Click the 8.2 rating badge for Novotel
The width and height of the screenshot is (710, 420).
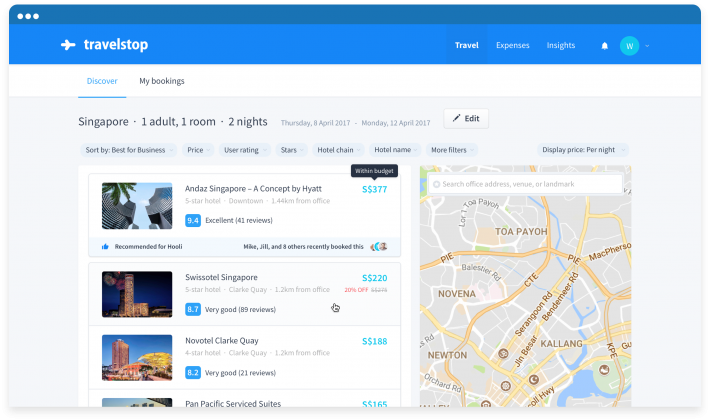tap(193, 372)
